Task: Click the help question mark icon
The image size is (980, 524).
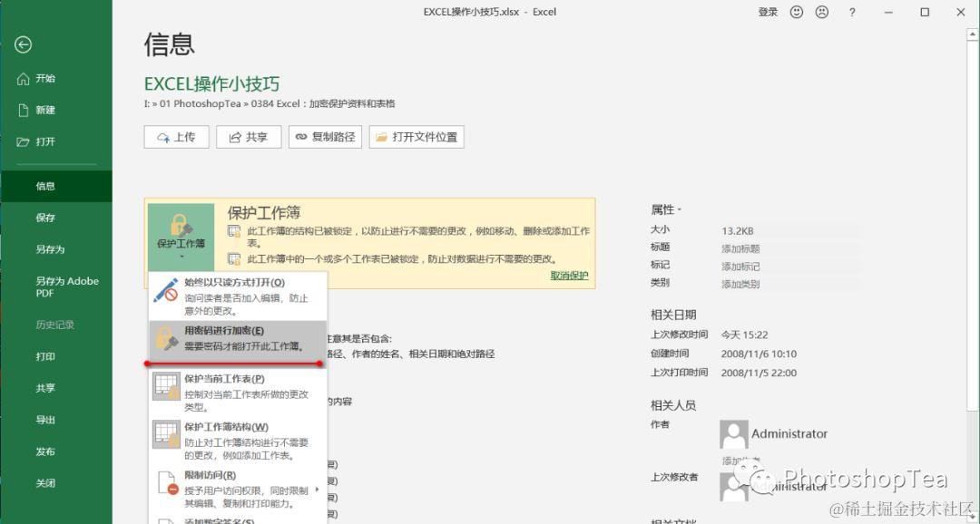Action: tap(852, 12)
